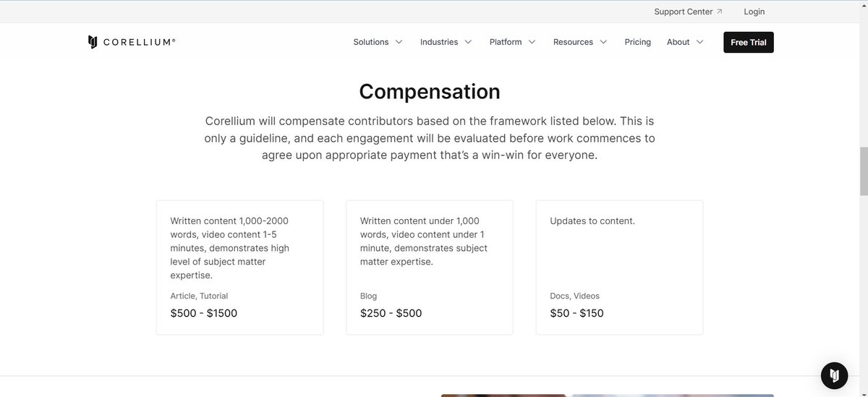The image size is (868, 397).
Task: Click the Corellium logo in header
Action: (x=131, y=42)
